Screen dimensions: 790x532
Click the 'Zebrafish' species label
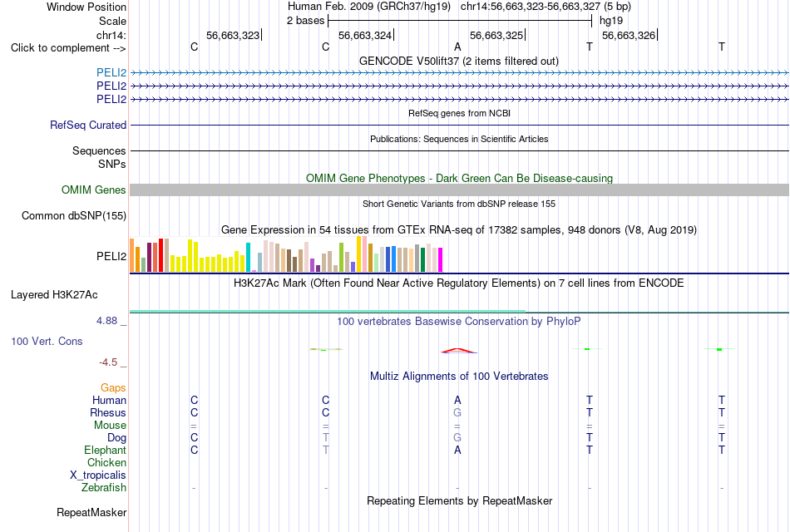click(x=104, y=488)
